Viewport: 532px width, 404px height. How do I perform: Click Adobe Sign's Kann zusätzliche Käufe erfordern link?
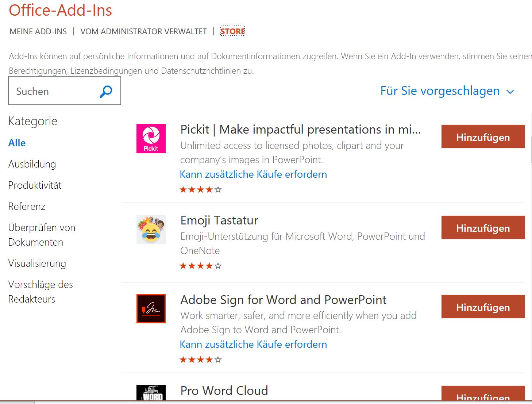tap(253, 345)
